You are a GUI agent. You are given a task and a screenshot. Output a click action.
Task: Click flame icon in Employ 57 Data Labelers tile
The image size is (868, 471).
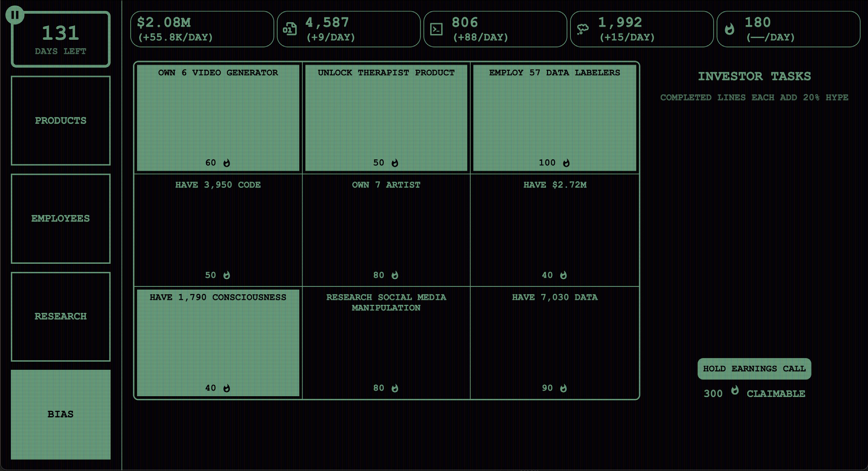tap(566, 163)
